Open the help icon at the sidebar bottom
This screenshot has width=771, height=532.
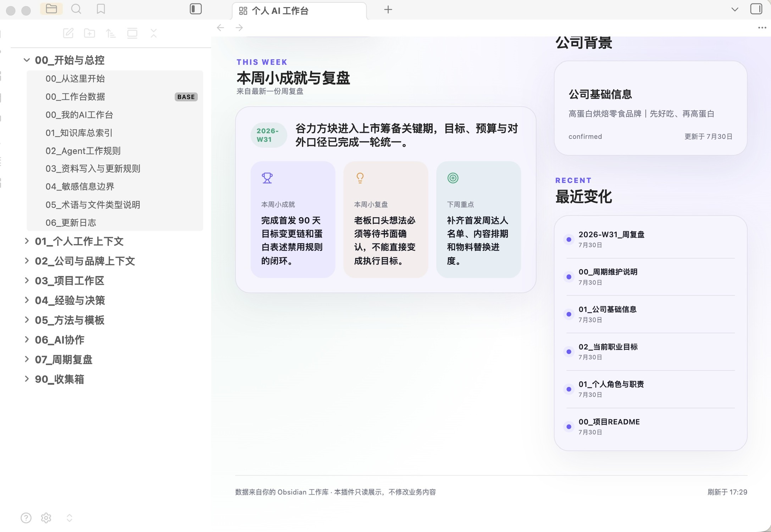pyautogui.click(x=26, y=518)
